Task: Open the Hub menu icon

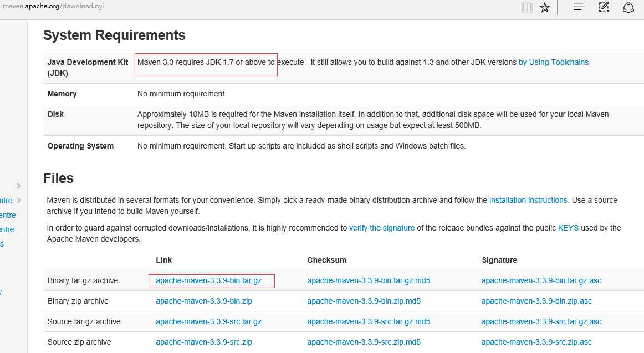Action: point(580,7)
